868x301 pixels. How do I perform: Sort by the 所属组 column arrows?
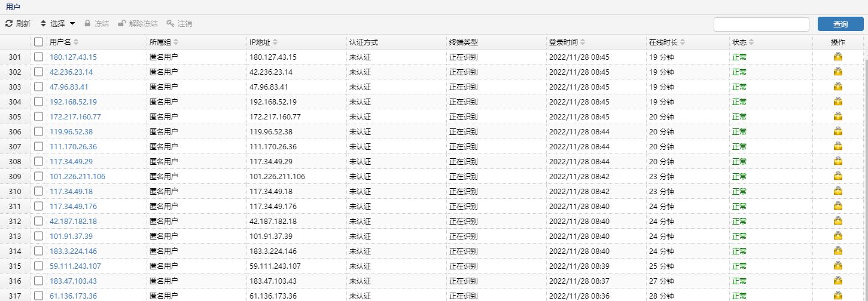click(176, 42)
